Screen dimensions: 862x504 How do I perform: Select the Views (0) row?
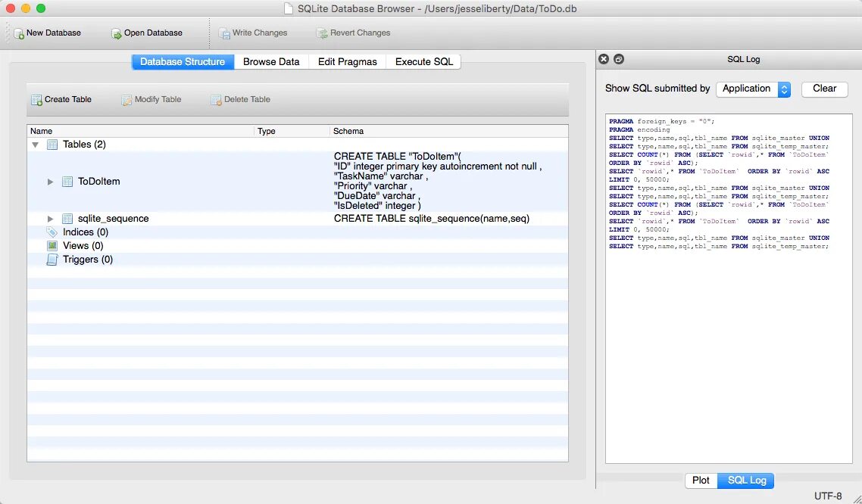coord(298,246)
